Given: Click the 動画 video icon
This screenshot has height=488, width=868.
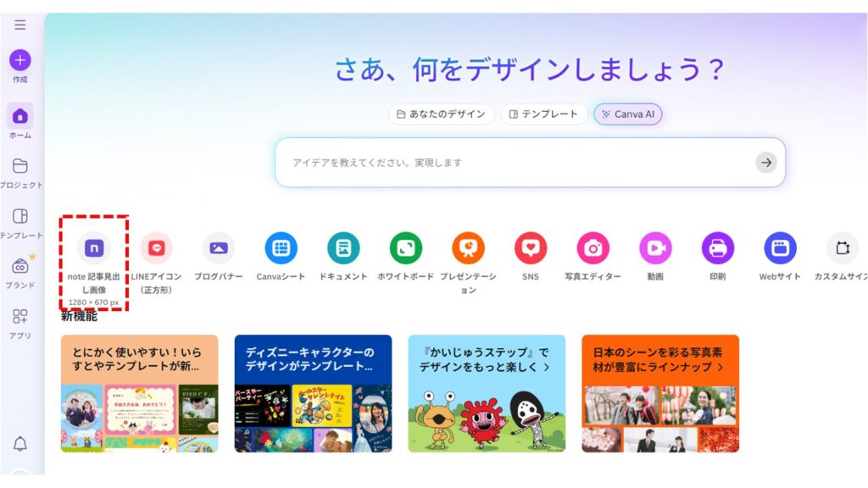Looking at the screenshot, I should coord(655,248).
